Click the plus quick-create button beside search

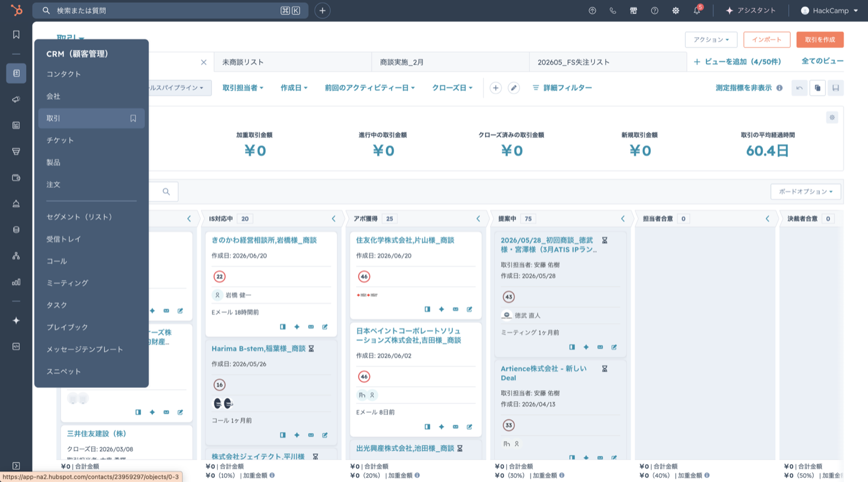click(x=322, y=10)
